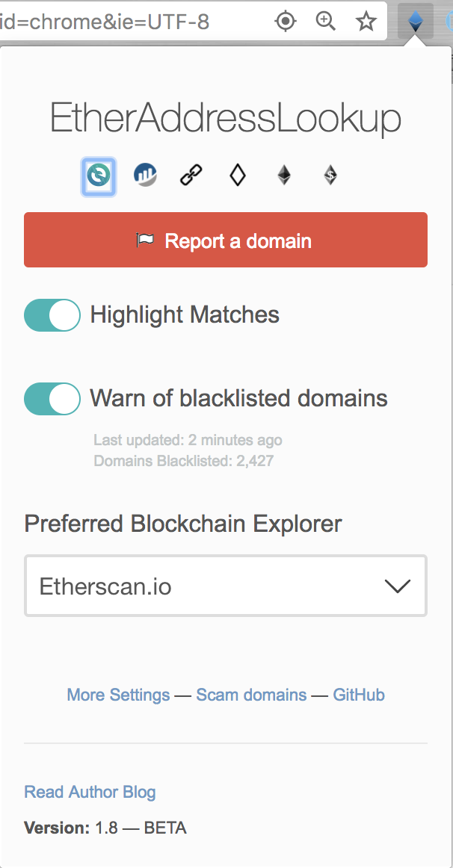Screen dimensions: 453x868
Task: Select the outlined diamond icon
Action: pyautogui.click(x=238, y=176)
